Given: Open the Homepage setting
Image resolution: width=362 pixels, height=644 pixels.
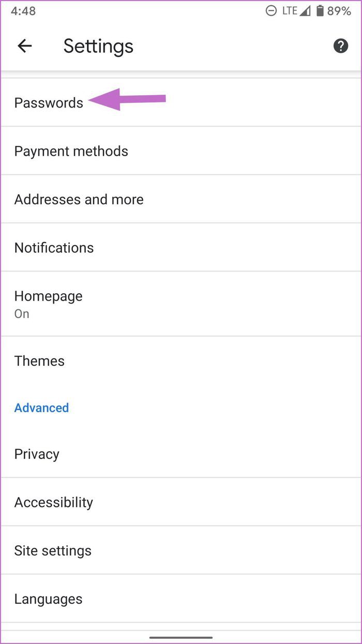Looking at the screenshot, I should tap(181, 304).
